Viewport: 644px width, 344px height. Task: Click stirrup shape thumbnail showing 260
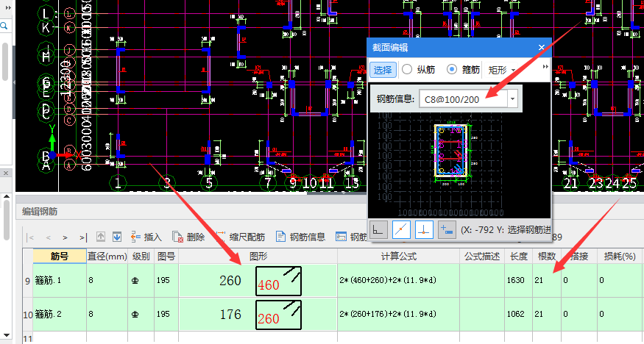point(278,315)
